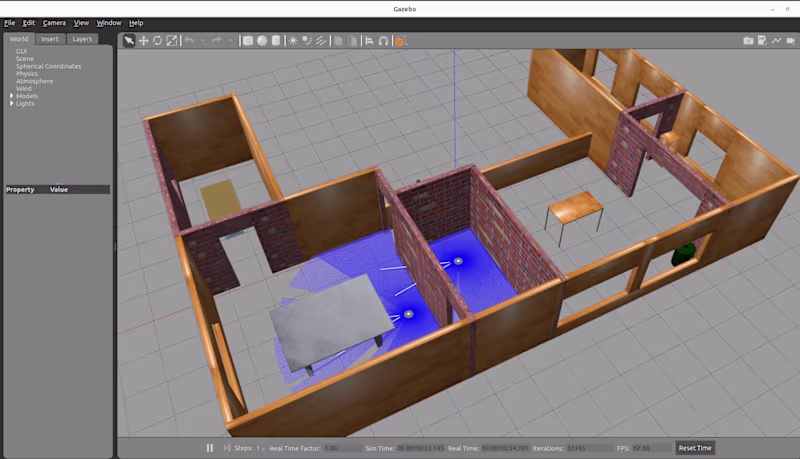Insert a cylinder shape
800x459 pixels.
(276, 41)
